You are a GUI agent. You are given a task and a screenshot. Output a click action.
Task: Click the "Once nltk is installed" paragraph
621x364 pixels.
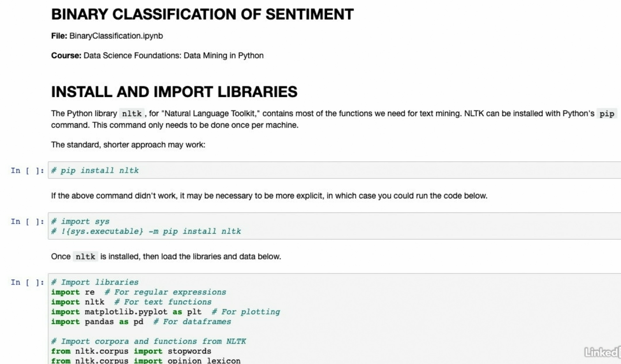pyautogui.click(x=166, y=257)
